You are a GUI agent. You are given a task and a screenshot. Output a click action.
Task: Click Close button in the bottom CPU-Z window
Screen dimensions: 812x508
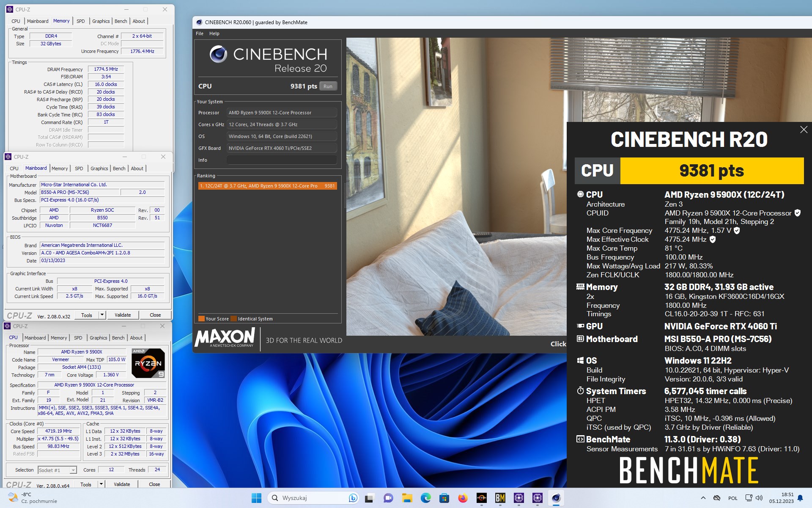tap(154, 484)
